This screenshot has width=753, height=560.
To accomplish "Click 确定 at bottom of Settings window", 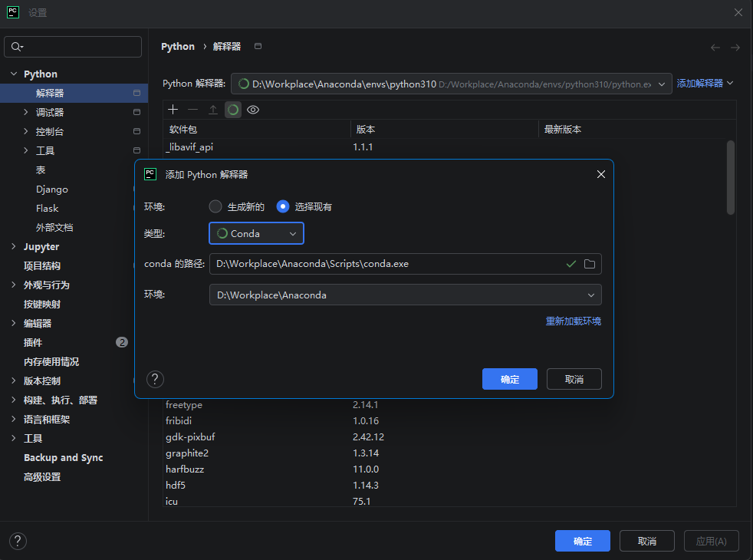I will click(x=583, y=542).
